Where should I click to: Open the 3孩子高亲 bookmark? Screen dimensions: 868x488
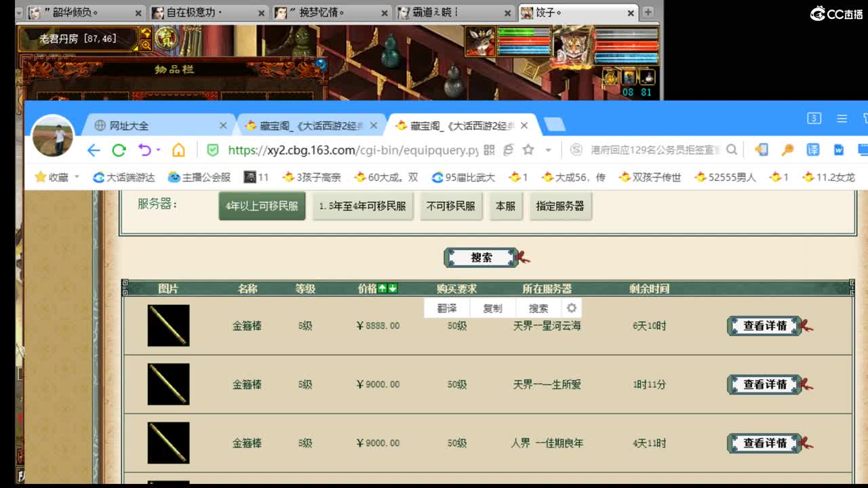point(313,178)
